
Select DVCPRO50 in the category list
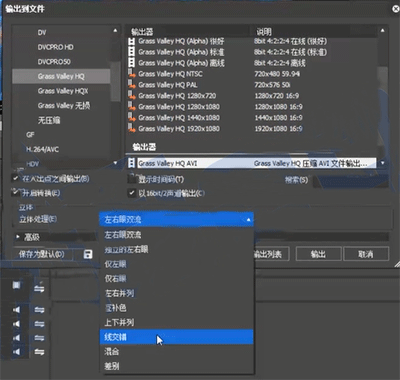click(x=54, y=62)
